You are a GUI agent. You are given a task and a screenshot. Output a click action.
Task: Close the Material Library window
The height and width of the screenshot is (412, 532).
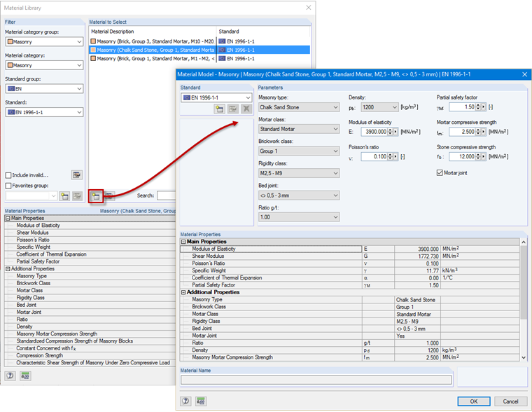click(309, 8)
